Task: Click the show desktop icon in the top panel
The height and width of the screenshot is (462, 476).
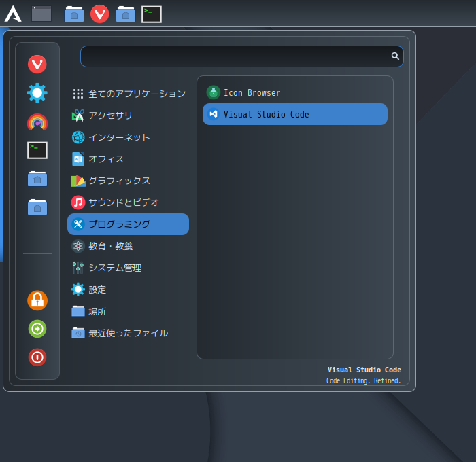Action: (41, 14)
